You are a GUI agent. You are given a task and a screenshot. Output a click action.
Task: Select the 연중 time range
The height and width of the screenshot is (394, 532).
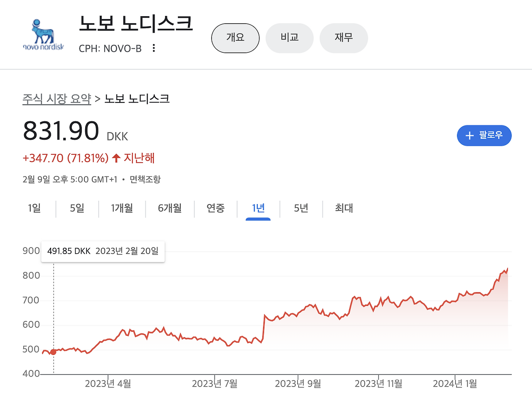(216, 209)
